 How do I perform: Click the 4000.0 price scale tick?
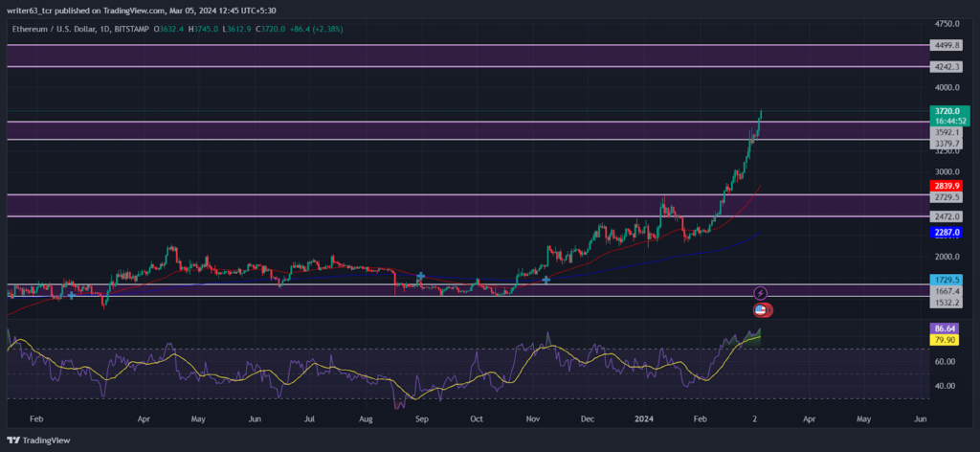[x=947, y=87]
